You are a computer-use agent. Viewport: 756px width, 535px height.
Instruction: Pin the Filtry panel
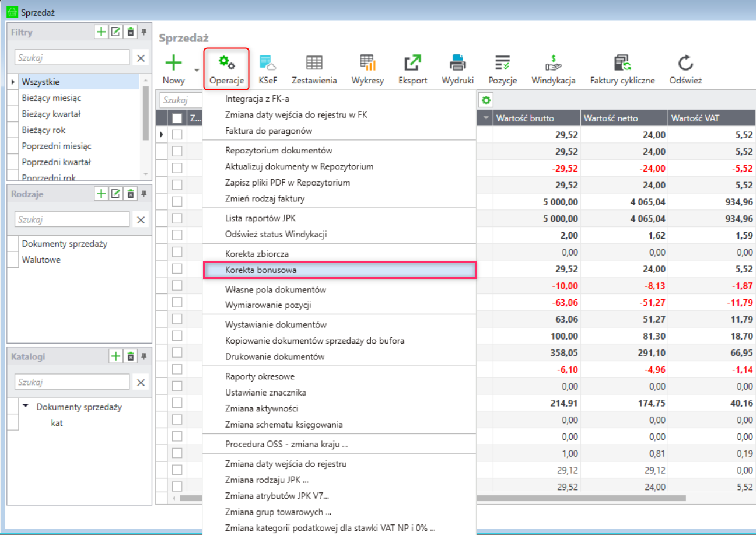tap(144, 32)
